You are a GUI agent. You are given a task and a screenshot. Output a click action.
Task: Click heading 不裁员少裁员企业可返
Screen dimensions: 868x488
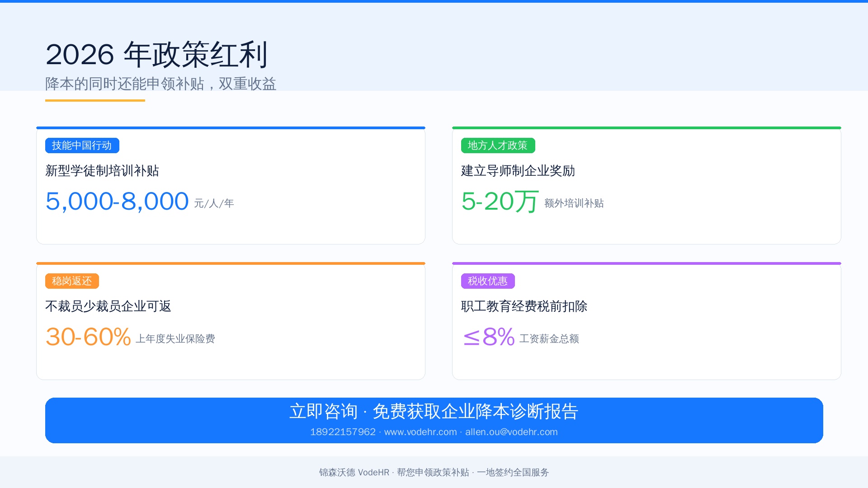(x=108, y=306)
